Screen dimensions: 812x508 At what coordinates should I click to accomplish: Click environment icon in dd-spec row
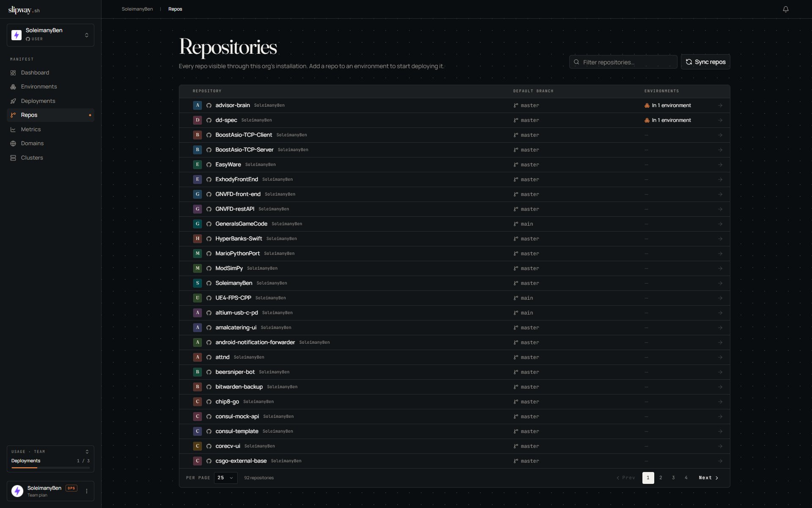point(647,120)
